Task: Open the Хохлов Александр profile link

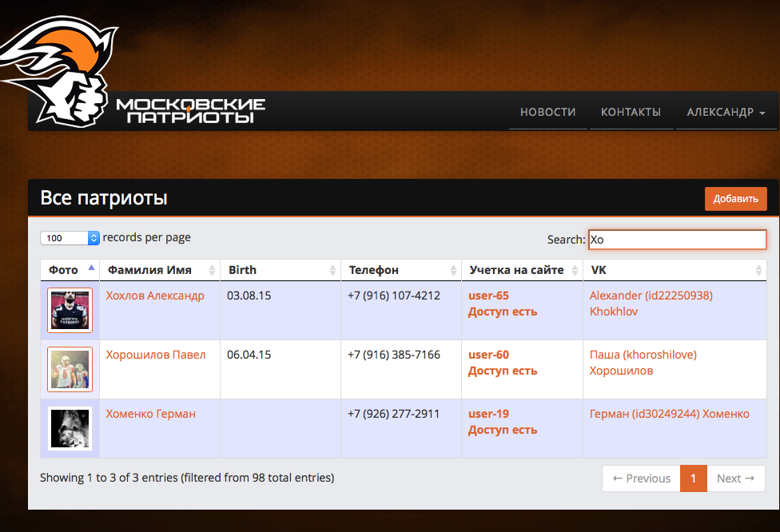Action: click(x=155, y=296)
